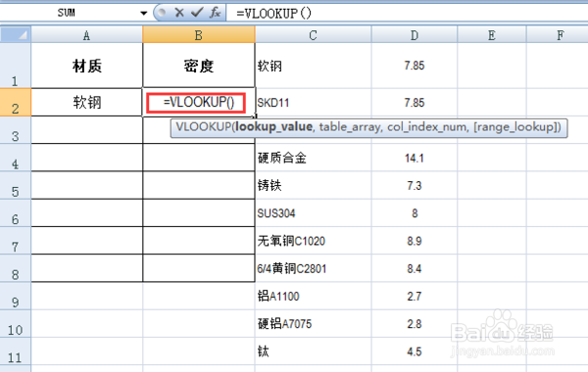Click cell A1 labeled 材质
Viewport: 588px width, 372px height.
[87, 66]
